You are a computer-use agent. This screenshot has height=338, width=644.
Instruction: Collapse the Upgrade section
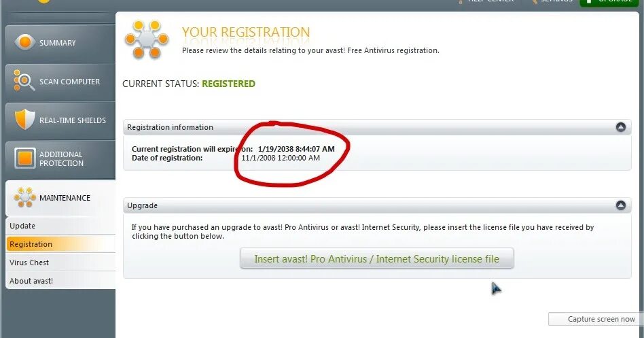[620, 205]
